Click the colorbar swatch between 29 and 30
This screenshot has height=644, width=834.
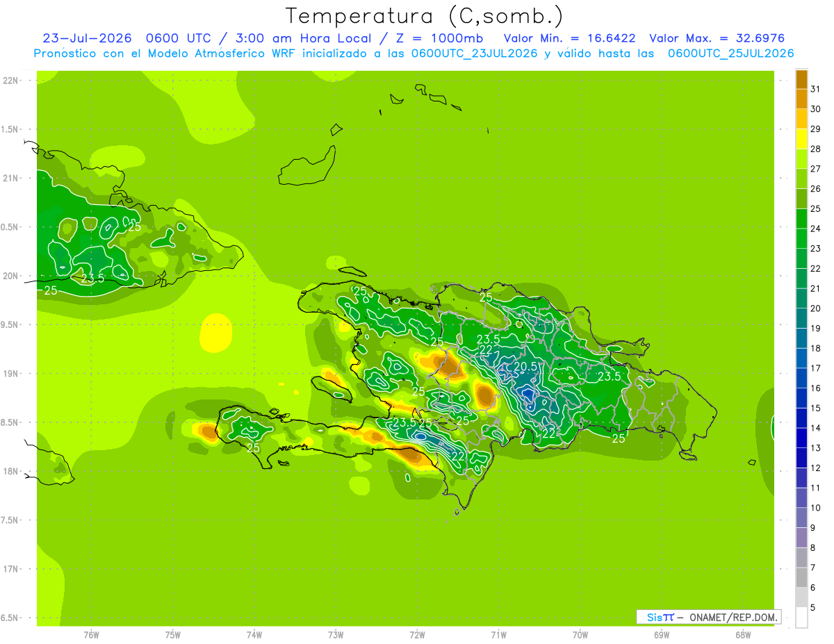coord(801,119)
